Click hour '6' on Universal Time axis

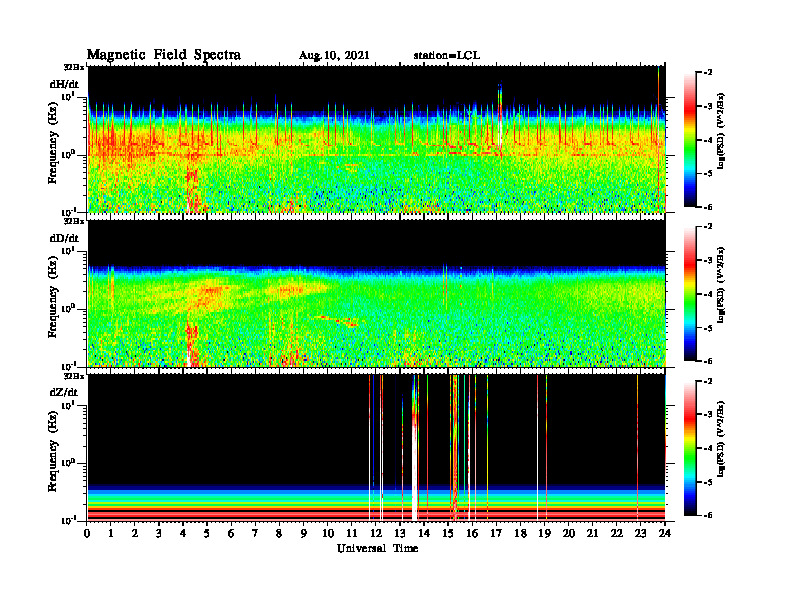click(231, 533)
